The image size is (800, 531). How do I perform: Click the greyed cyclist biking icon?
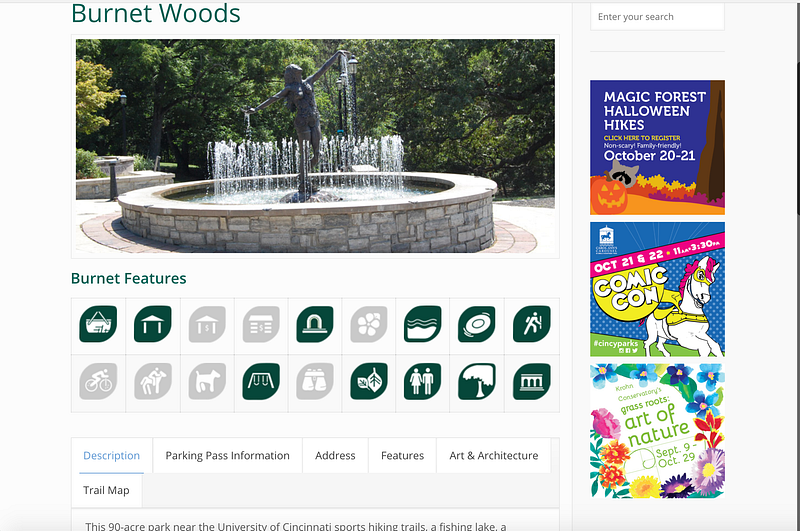pos(98,381)
